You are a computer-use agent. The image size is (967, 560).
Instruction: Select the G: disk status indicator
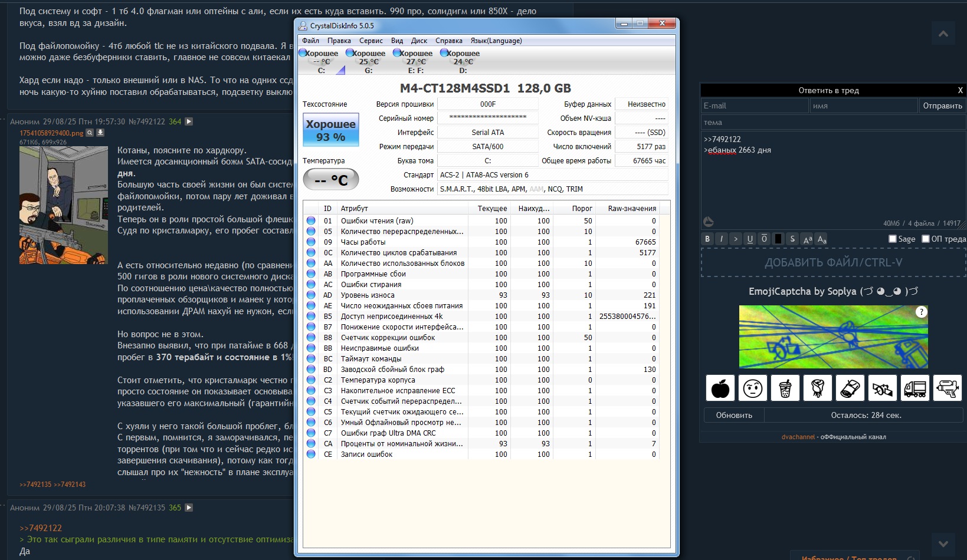368,61
